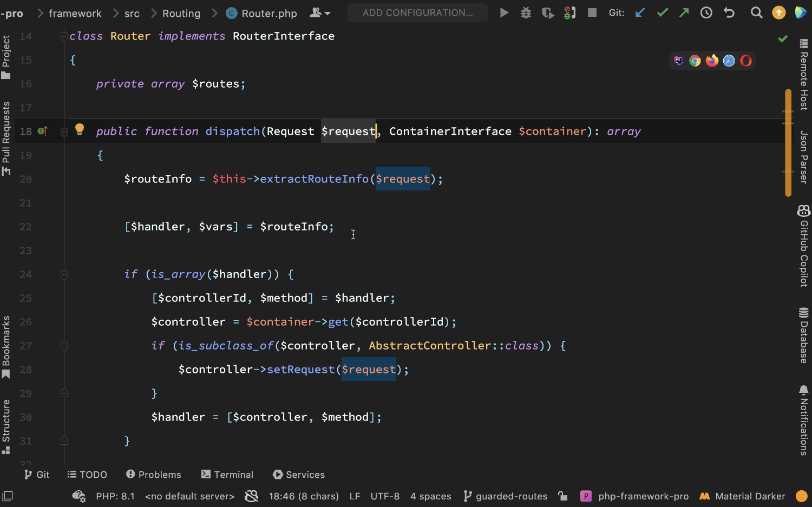
Task: Toggle tool window quick-access icon in status bar
Action: tap(8, 496)
